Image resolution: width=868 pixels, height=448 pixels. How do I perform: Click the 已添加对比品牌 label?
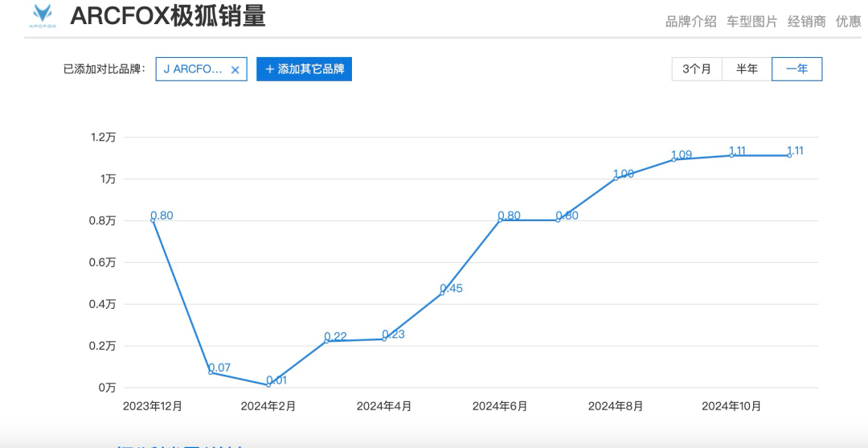[x=104, y=69]
